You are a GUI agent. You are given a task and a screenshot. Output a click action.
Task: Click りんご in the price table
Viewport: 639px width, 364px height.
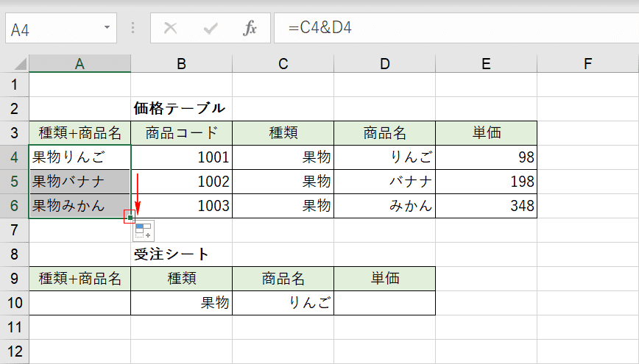click(x=385, y=157)
